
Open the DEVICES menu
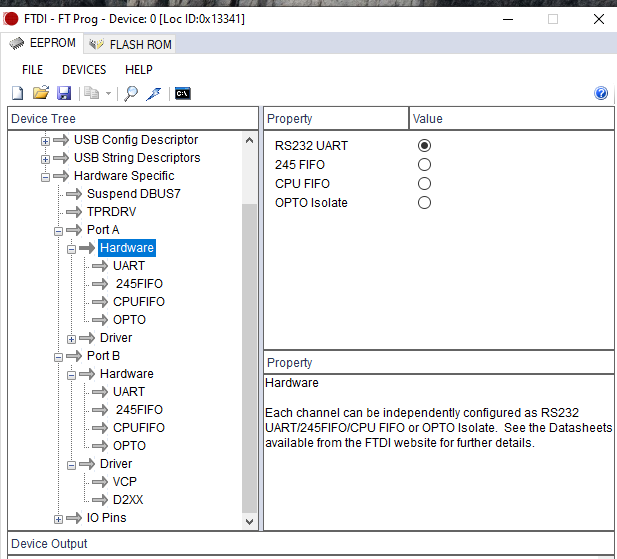click(84, 70)
